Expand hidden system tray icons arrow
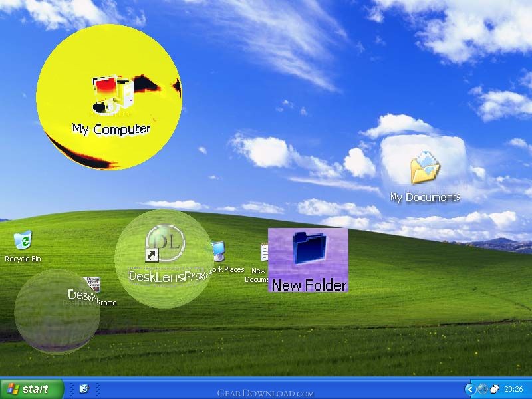The height and width of the screenshot is (399, 532). 470,389
